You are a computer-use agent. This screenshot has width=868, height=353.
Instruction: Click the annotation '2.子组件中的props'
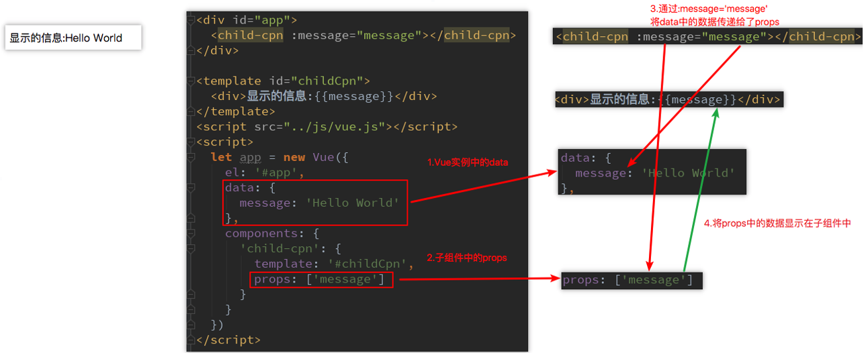click(x=466, y=258)
